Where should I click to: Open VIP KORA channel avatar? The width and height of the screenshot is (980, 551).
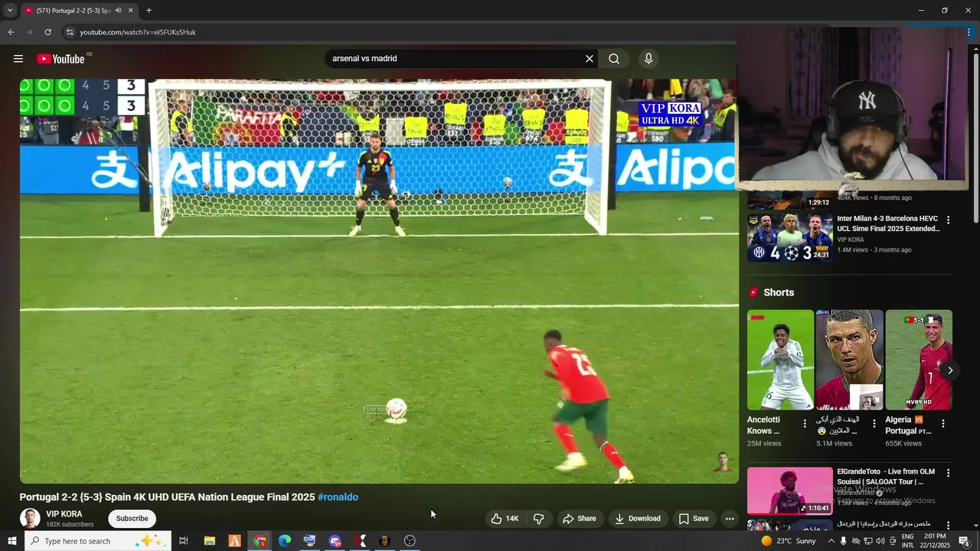(x=30, y=519)
